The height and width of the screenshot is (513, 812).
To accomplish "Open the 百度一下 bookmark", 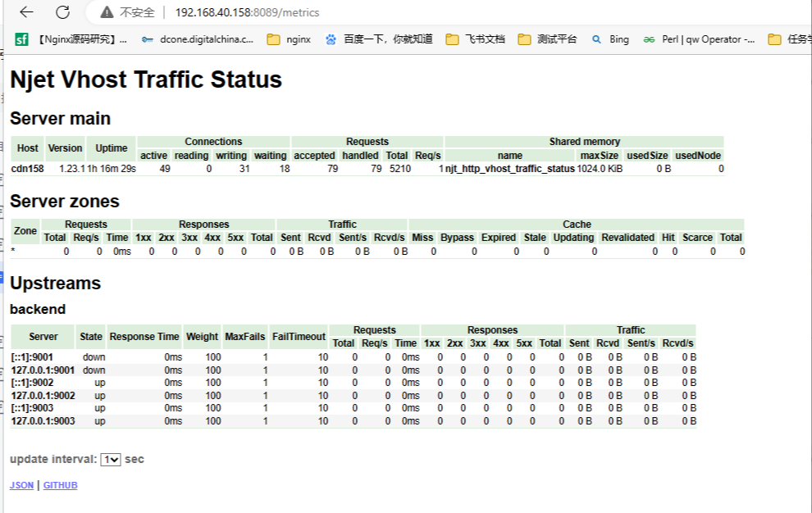I will pyautogui.click(x=378, y=39).
